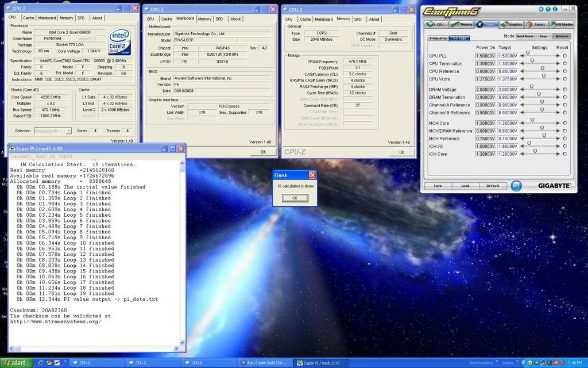The height and width of the screenshot is (368, 588).
Task: Click the Intel Core 2 Quad logo
Action: pyautogui.click(x=120, y=41)
